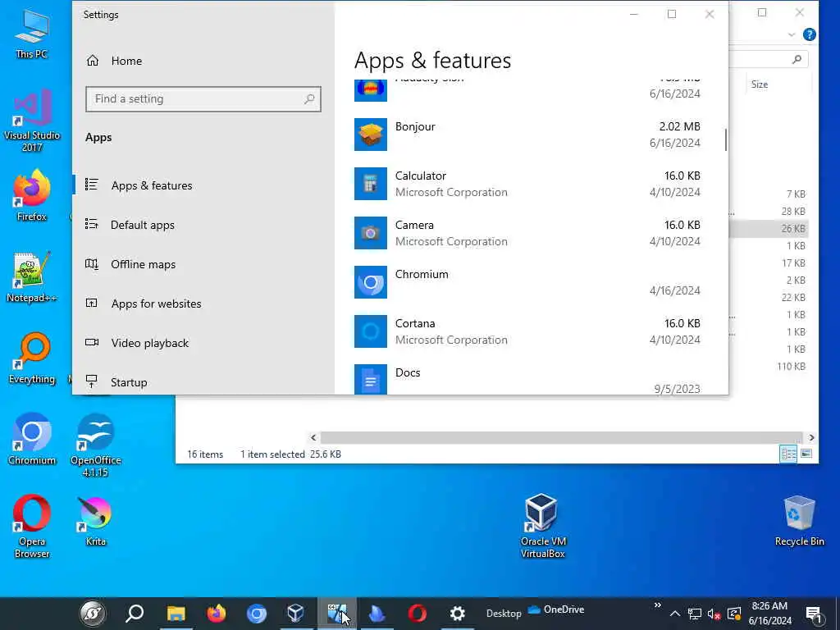
Task: Click the Bonjour app name
Action: [415, 126]
